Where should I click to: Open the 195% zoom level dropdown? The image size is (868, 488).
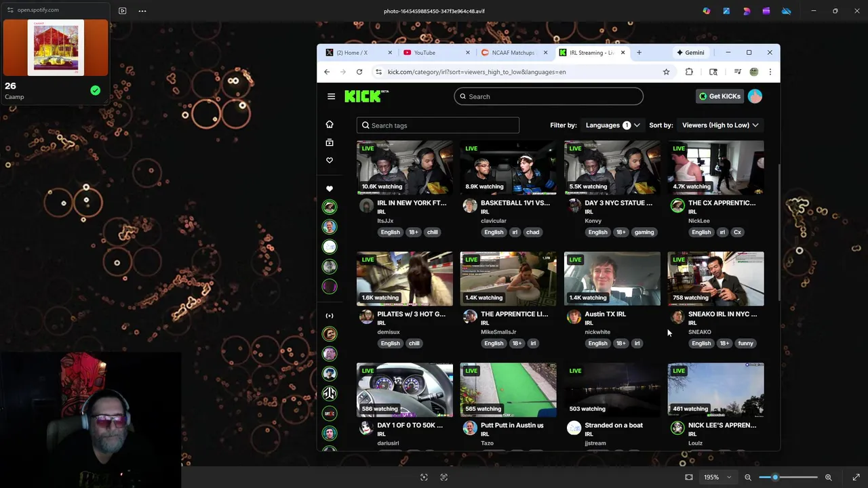tap(717, 477)
